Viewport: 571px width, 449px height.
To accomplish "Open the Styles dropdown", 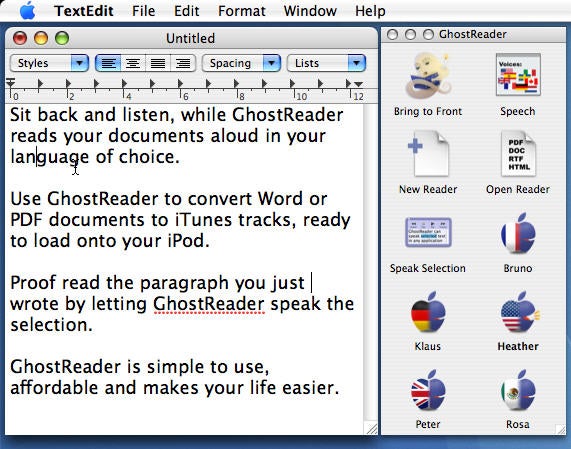I will click(x=49, y=63).
